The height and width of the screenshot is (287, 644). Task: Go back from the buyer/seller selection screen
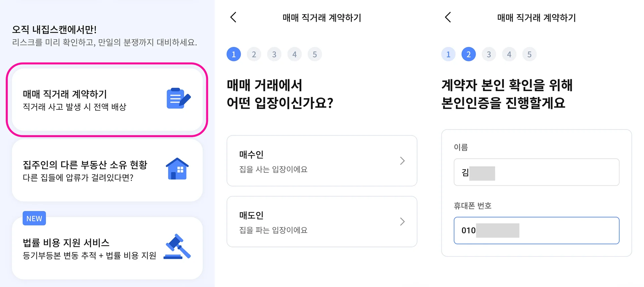[x=233, y=17]
